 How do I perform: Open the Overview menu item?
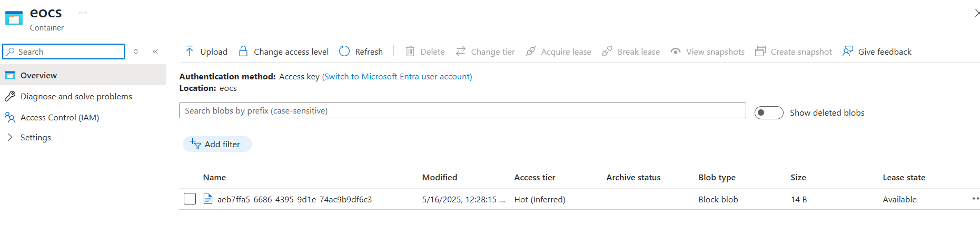tap(83, 75)
